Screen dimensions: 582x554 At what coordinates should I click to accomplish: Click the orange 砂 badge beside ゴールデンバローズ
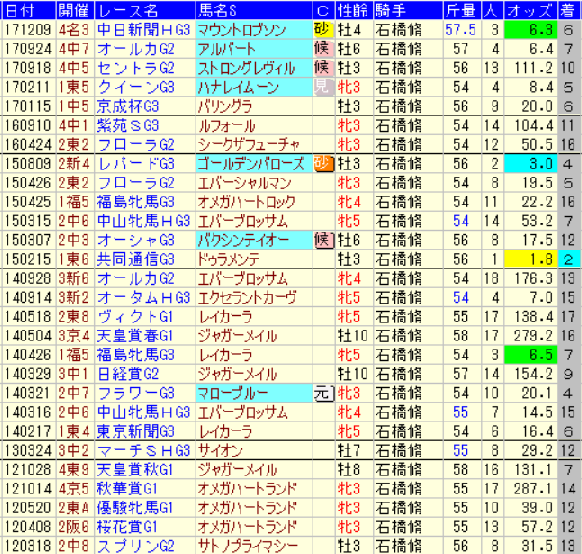pyautogui.click(x=323, y=164)
